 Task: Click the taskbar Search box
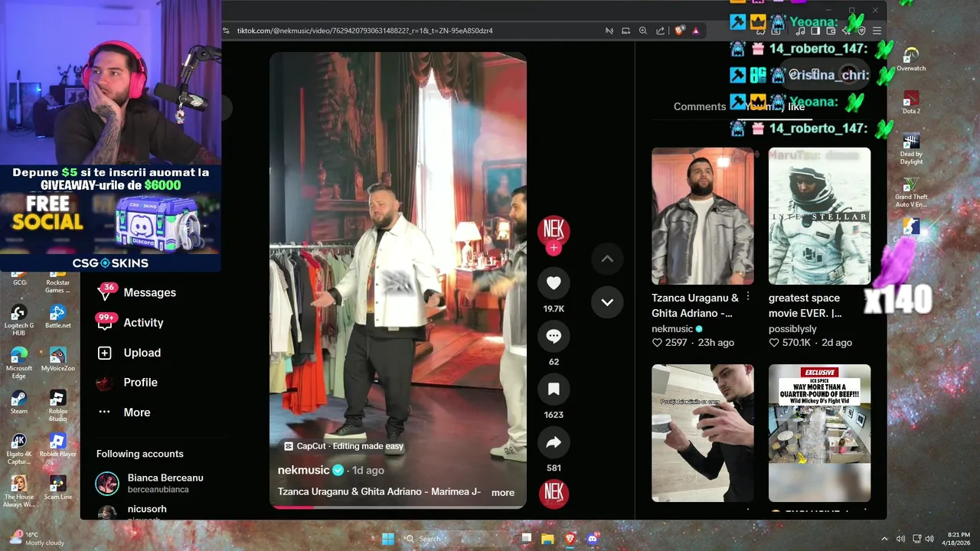454,539
